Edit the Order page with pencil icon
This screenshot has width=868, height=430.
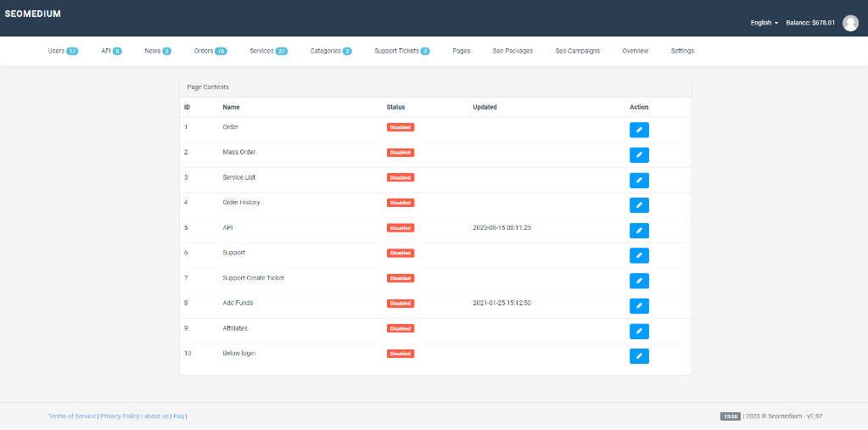(639, 130)
